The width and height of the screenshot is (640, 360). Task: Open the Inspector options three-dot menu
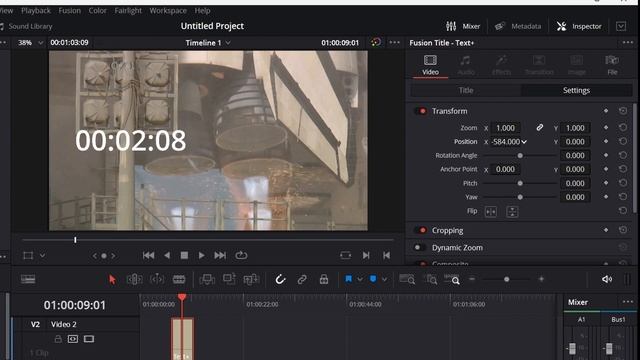click(628, 42)
